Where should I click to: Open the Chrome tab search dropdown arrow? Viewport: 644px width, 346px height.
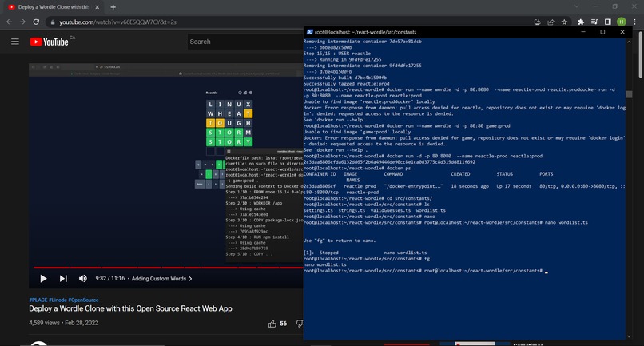[x=577, y=6]
